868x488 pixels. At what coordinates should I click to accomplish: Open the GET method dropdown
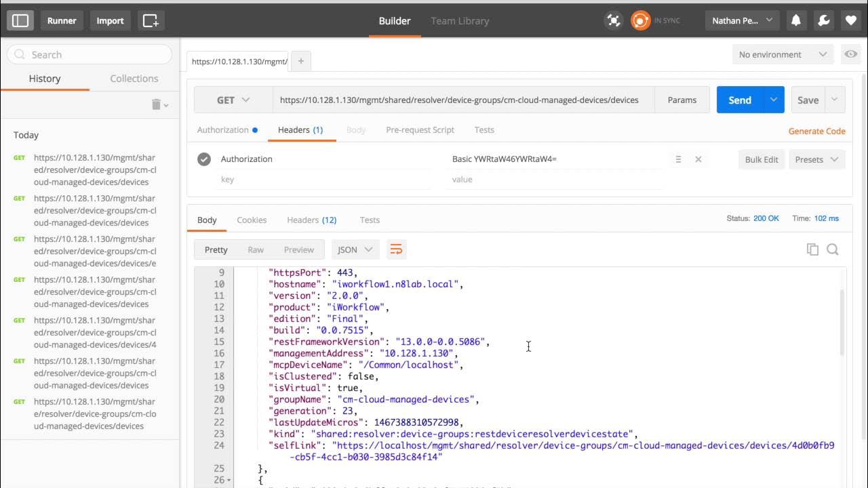[x=233, y=100]
